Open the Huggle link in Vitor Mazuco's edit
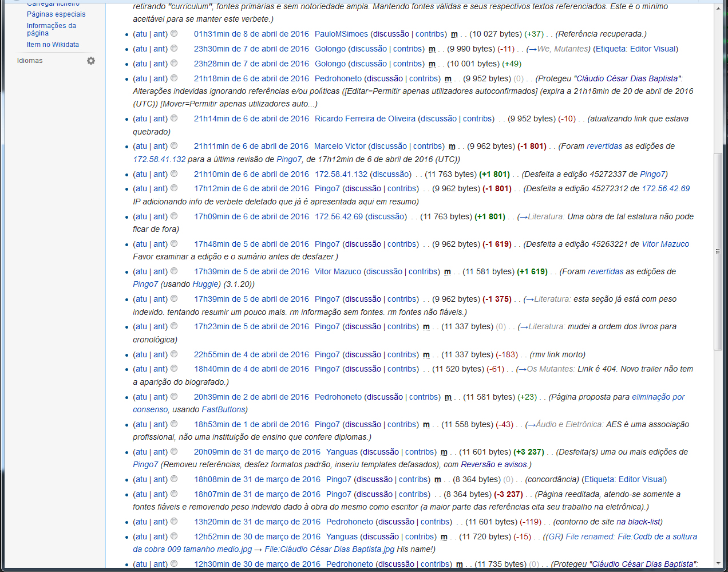 (x=205, y=285)
